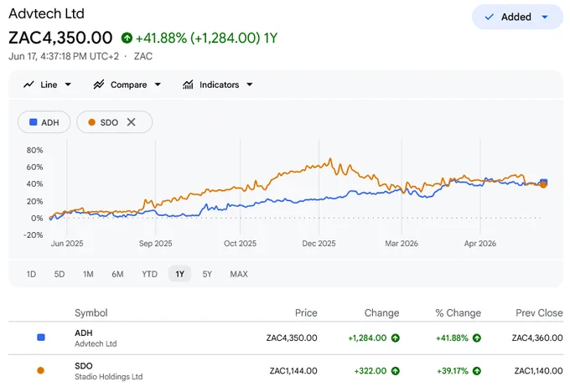This screenshot has width=570, height=392.
Task: Click blue square swatch in ADH table row
Action: coord(41,338)
